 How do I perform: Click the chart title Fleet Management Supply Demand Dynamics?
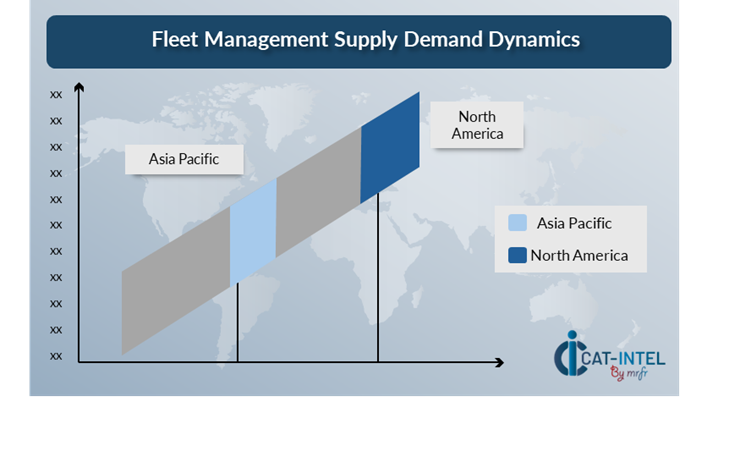(x=365, y=40)
